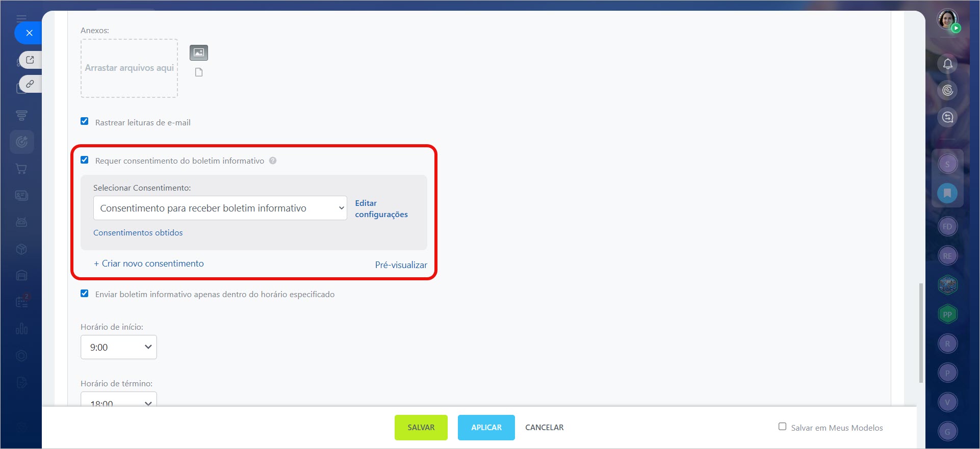Expand the Horário de início dropdown
Screen dimensions: 980x449
(118, 347)
